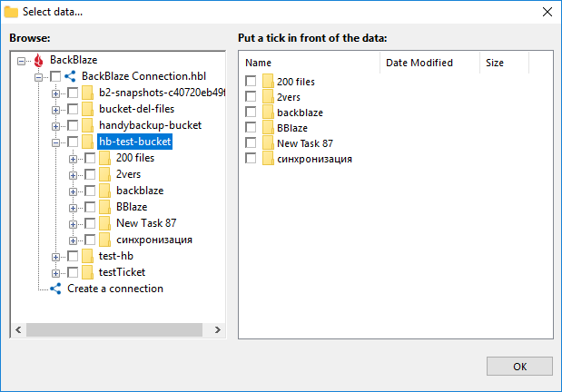The width and height of the screenshot is (562, 392).
Task: Sort by Date Modified column header
Action: point(429,63)
